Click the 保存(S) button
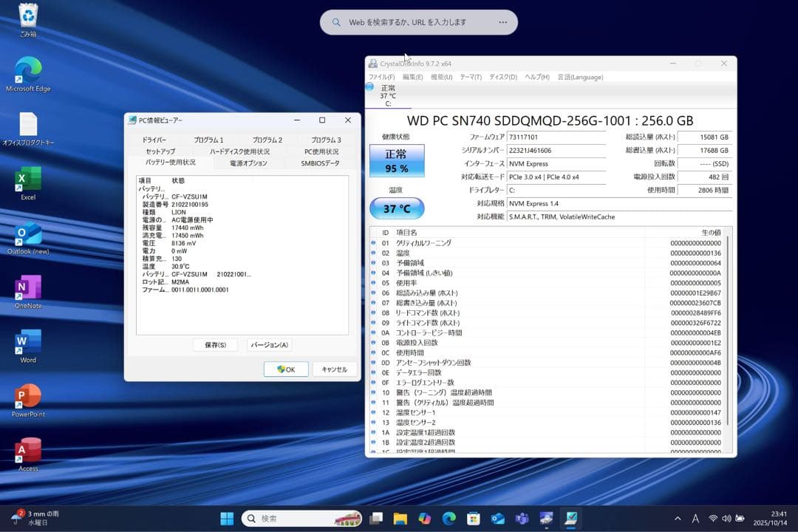This screenshot has height=532, width=798. click(x=215, y=344)
